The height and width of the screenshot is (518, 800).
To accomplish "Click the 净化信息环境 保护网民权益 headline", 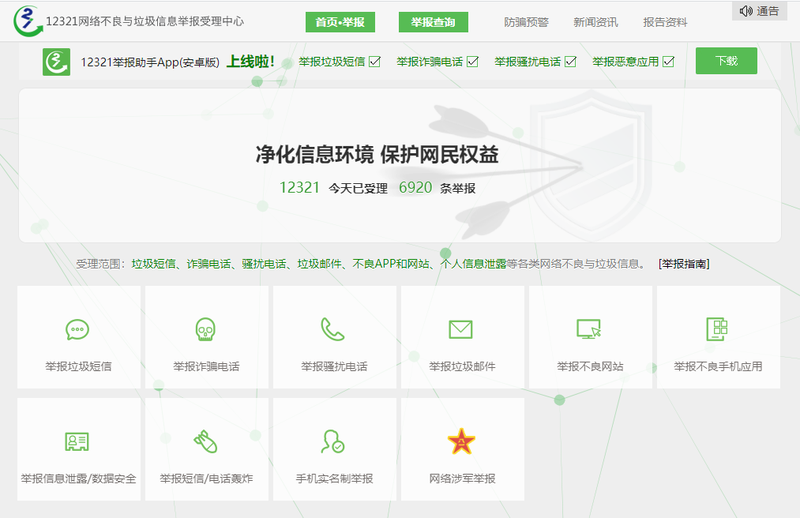I will 377,154.
